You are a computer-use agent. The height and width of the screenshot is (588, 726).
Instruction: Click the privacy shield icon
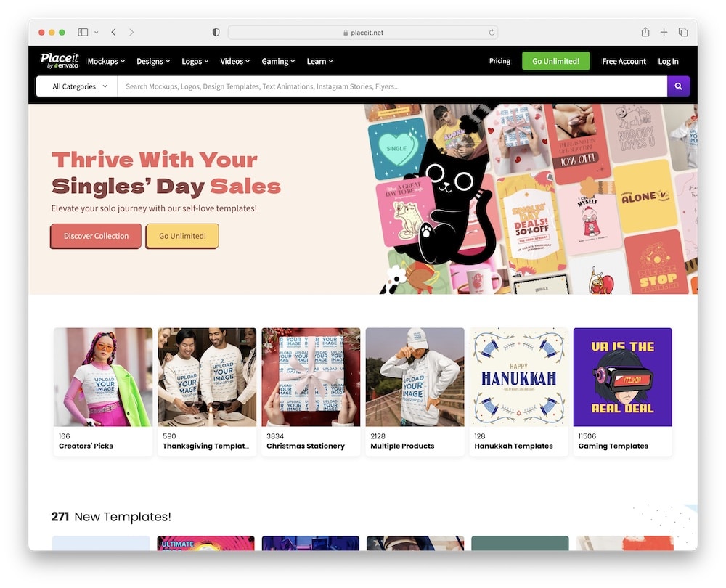(216, 33)
